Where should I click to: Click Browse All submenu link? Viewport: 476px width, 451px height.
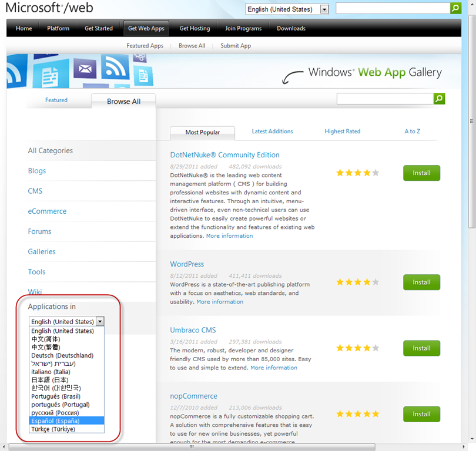(192, 46)
